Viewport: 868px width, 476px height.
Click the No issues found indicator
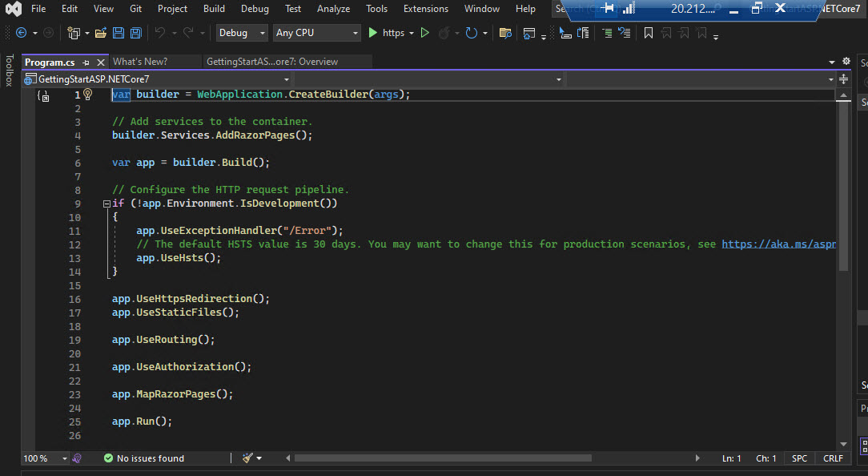[144, 458]
